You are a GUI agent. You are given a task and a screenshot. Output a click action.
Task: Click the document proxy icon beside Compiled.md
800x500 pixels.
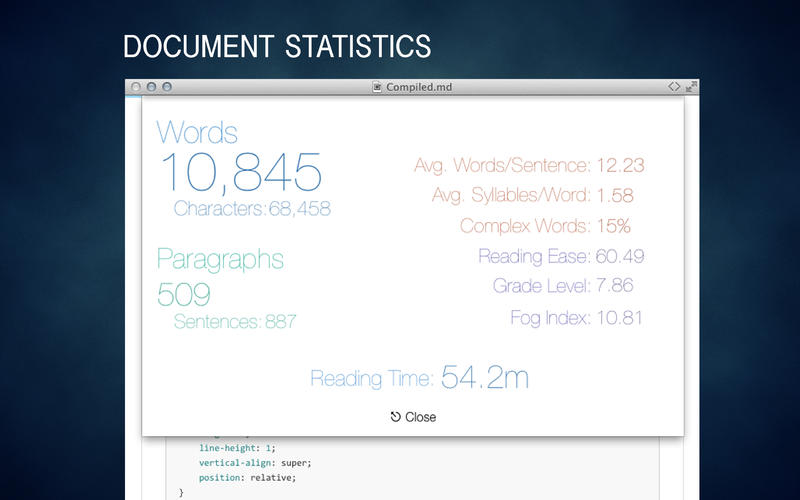(377, 88)
